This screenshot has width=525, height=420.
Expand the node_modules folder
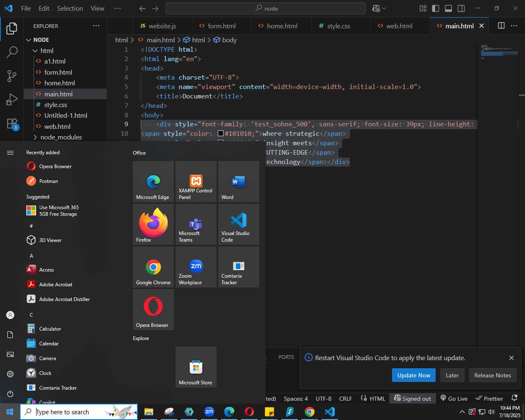pos(61,137)
